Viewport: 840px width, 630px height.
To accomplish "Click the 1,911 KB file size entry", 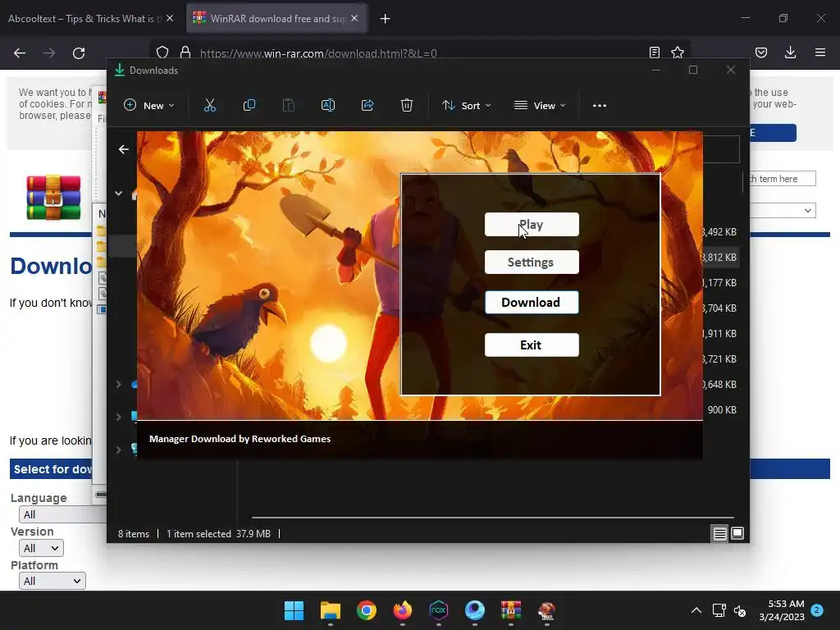I will [x=719, y=333].
